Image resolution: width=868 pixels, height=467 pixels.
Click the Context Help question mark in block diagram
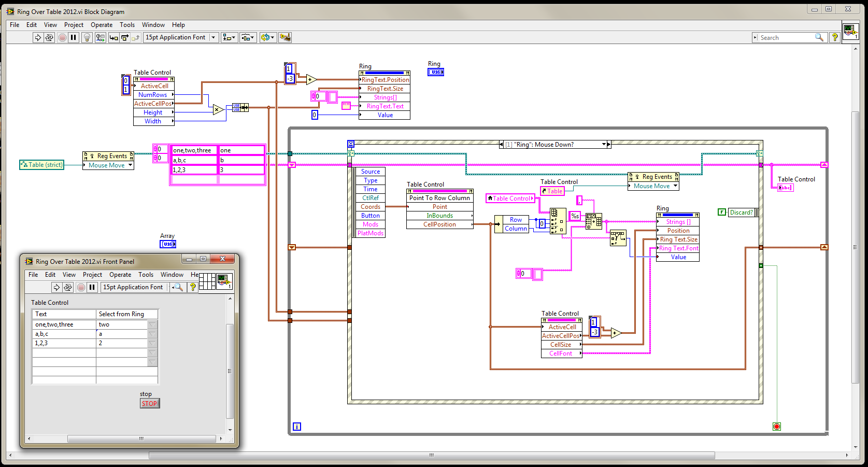coord(834,37)
